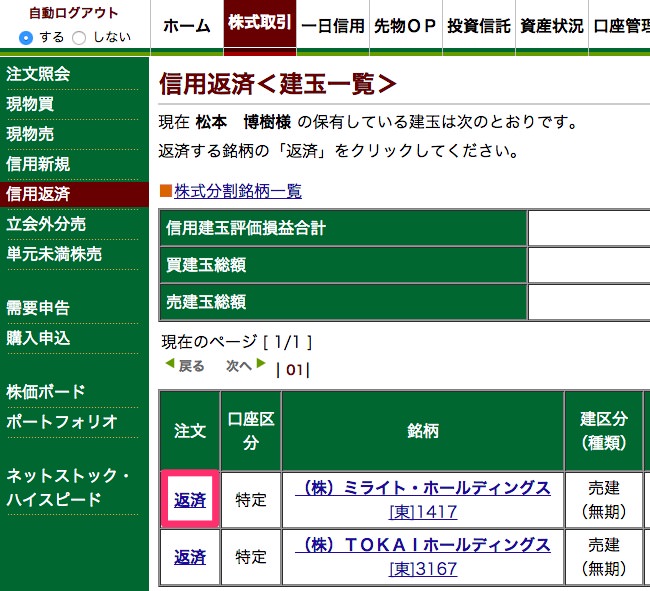Click the 自動ログアウト label
Screen dimensions: 650x591
click(74, 13)
